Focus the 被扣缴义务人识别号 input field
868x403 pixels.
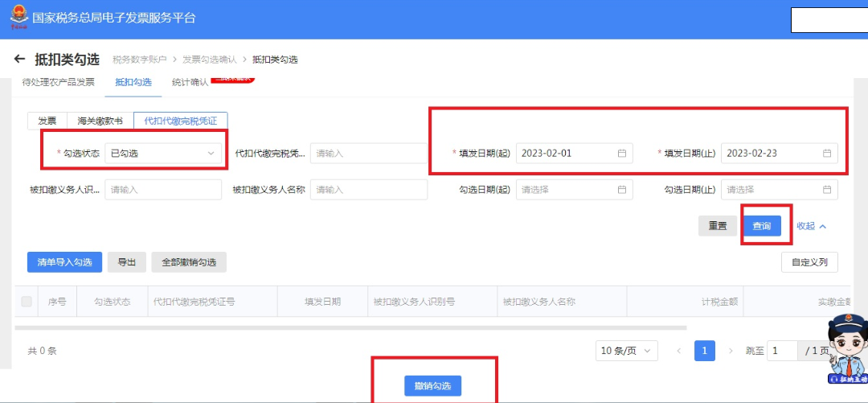(x=163, y=190)
